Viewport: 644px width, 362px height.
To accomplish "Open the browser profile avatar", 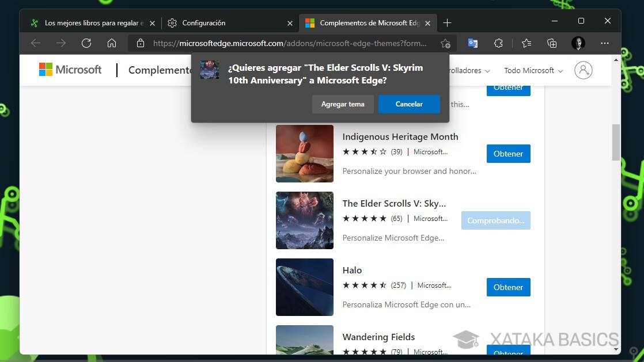I will (x=577, y=43).
